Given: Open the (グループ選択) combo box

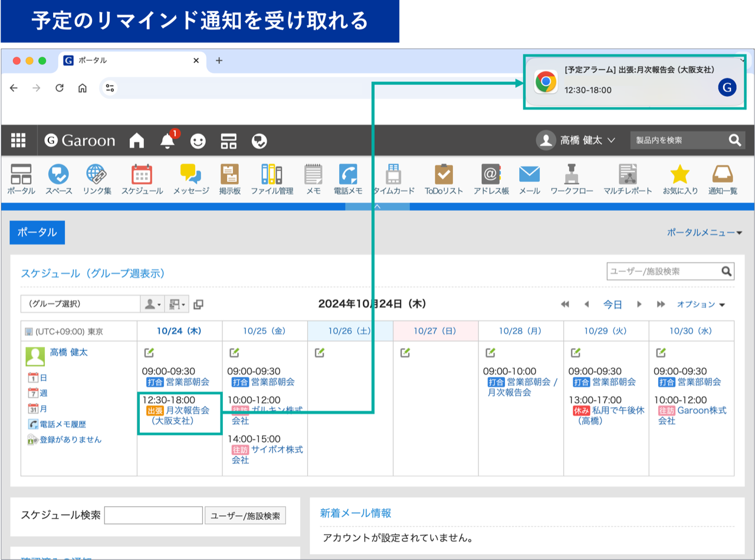Looking at the screenshot, I should tap(80, 304).
